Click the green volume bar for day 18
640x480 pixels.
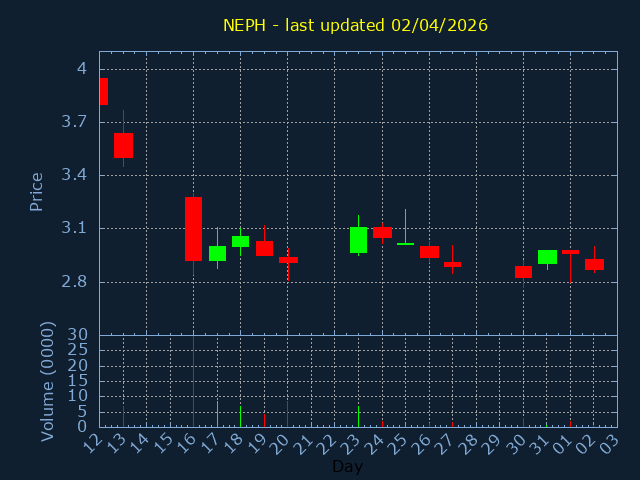tap(240, 416)
